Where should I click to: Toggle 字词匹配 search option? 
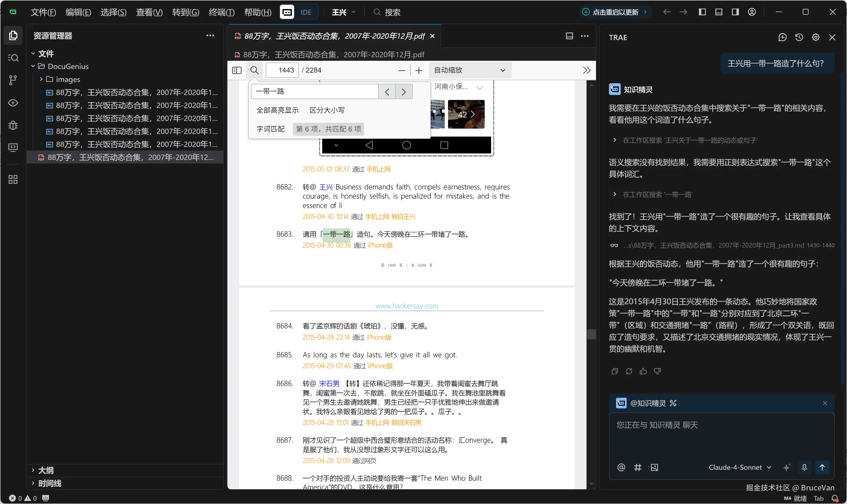tap(271, 129)
